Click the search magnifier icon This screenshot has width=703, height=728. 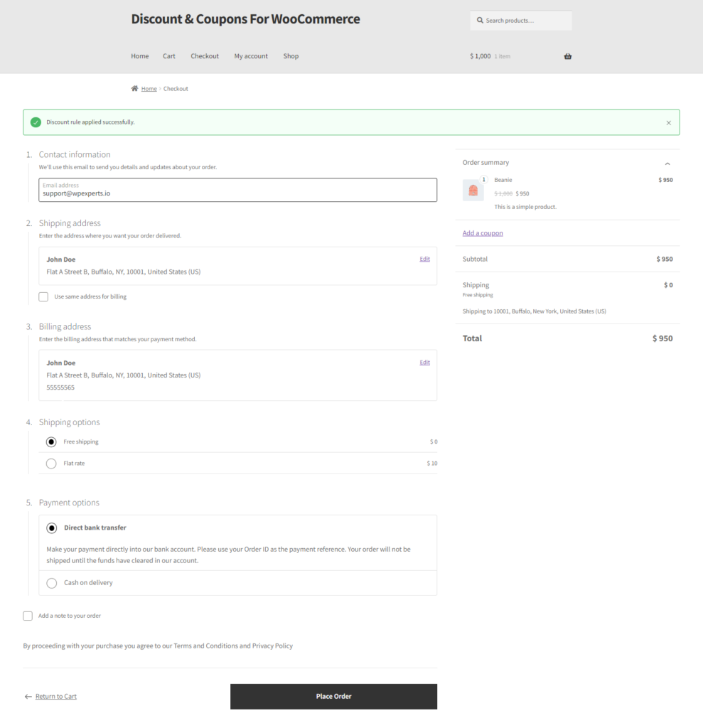pyautogui.click(x=480, y=21)
